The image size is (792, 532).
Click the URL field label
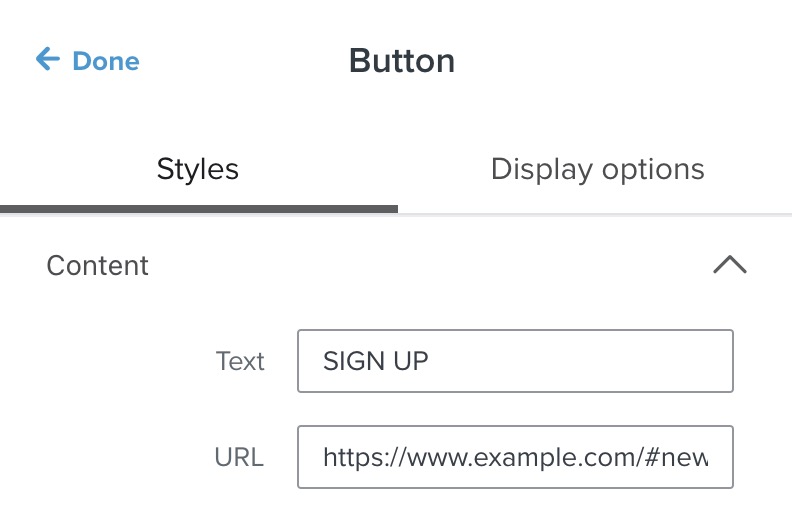coord(239,458)
